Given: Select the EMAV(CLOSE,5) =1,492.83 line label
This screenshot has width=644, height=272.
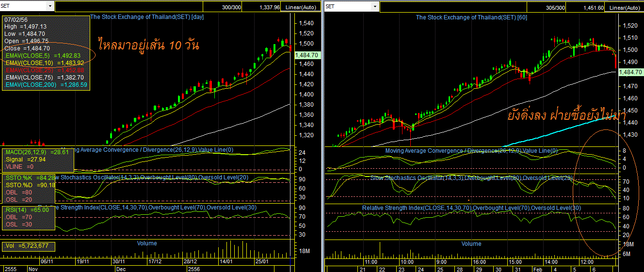Looking at the screenshot, I should [43, 56].
